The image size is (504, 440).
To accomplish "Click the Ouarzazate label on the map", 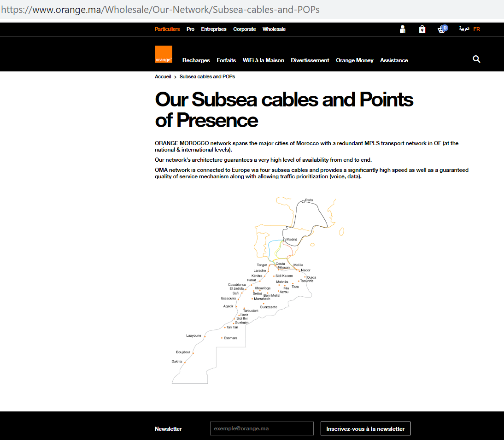I will click(269, 307).
